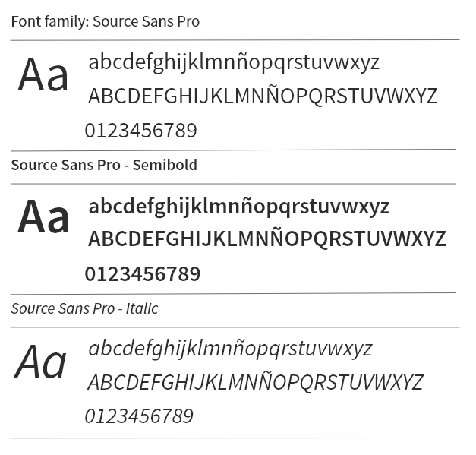476x455 pixels.
Task: Select the semibold uppercase alphabet line
Action: [x=266, y=238]
